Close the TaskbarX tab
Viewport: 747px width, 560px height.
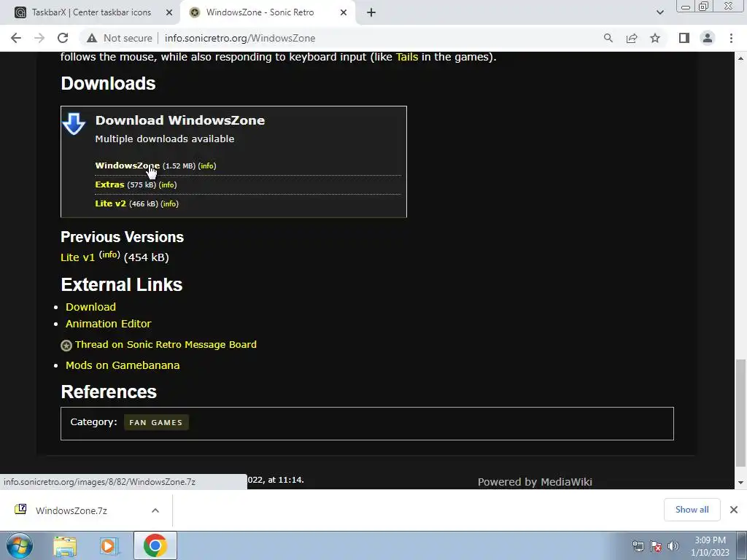coord(169,13)
